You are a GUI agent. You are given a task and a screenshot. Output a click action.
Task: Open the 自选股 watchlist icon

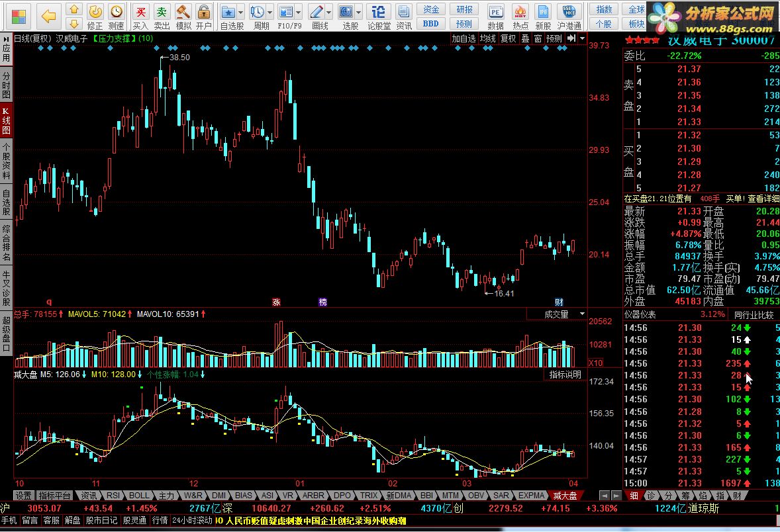point(228,12)
